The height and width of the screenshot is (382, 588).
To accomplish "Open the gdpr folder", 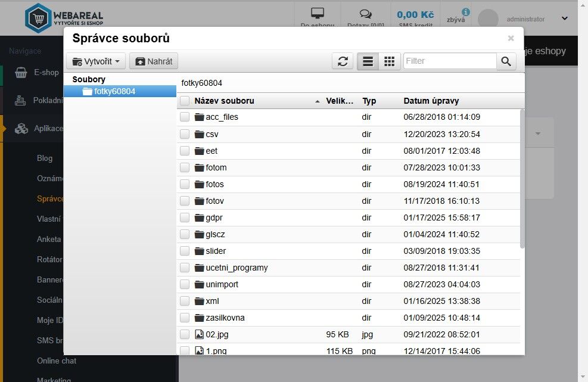I will point(214,218).
